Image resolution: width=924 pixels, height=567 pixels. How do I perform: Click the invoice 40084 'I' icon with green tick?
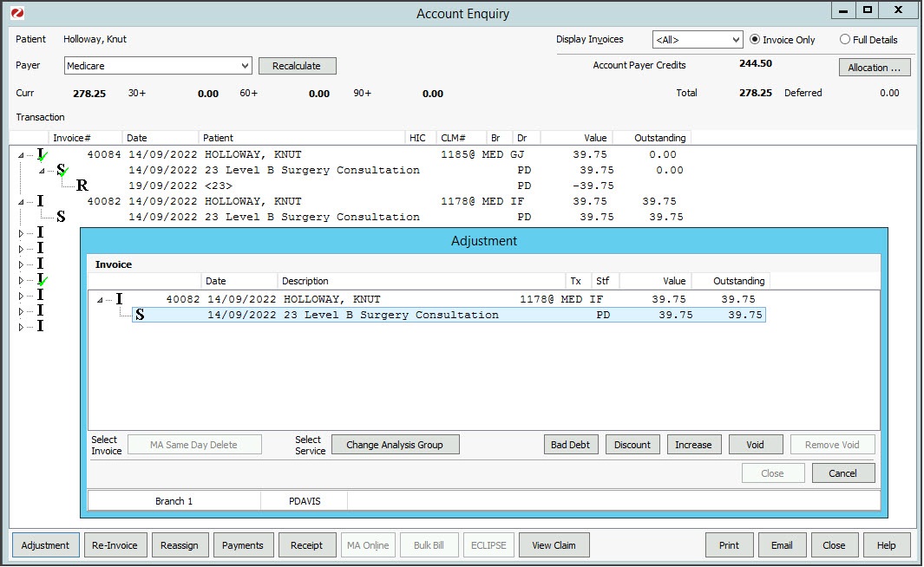point(41,155)
